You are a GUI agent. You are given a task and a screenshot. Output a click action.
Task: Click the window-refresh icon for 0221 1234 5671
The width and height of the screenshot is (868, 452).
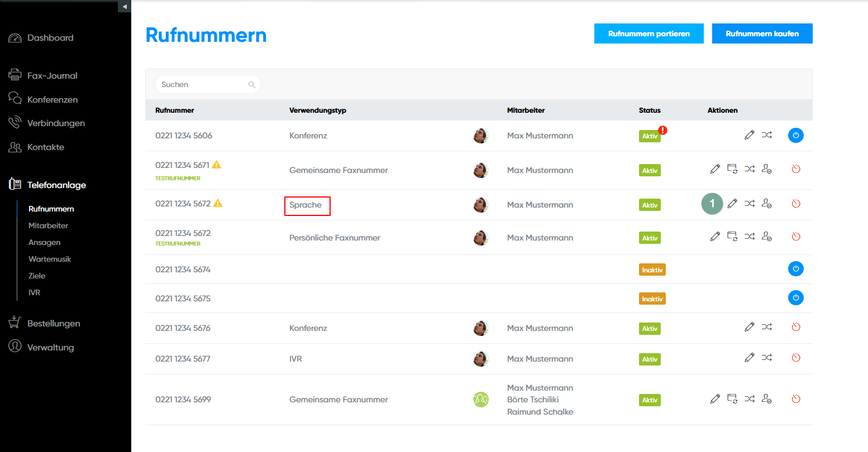pos(732,169)
